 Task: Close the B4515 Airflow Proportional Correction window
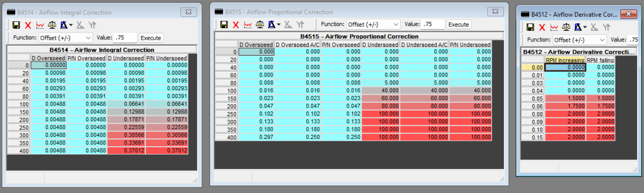tap(495, 11)
